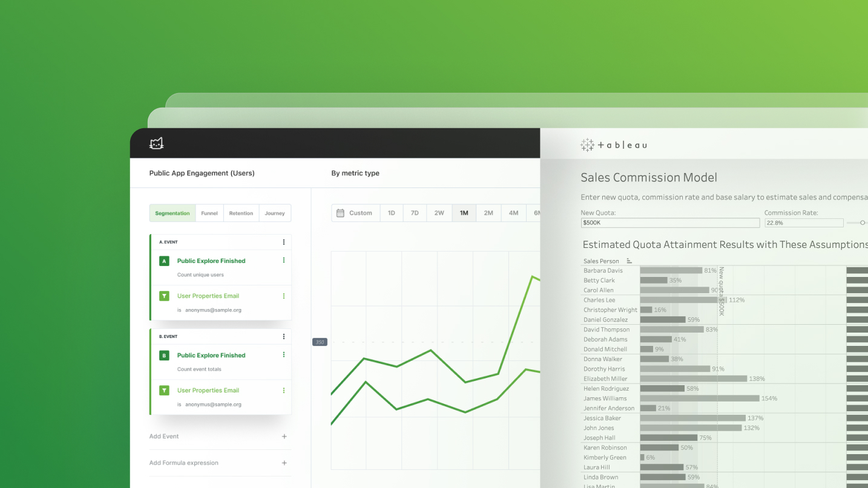Click the cat logo icon in header
This screenshot has height=488, width=868.
click(x=157, y=143)
